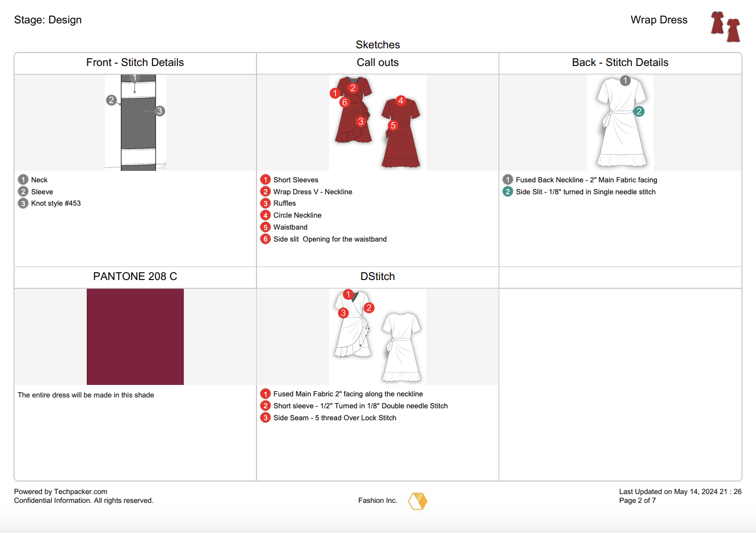Select teal marker 2 on back dress sketch
Viewport: 756px width, 533px height.
pyautogui.click(x=639, y=111)
